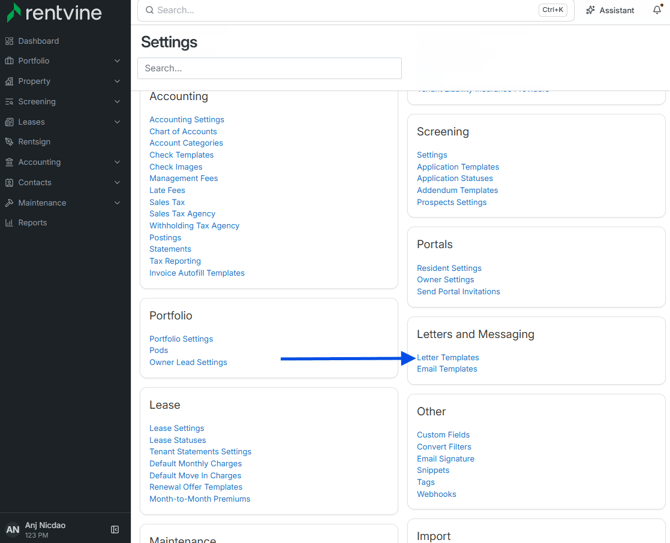Select Contacts in the sidebar
Screen dimensions: 670x543
tap(35, 182)
